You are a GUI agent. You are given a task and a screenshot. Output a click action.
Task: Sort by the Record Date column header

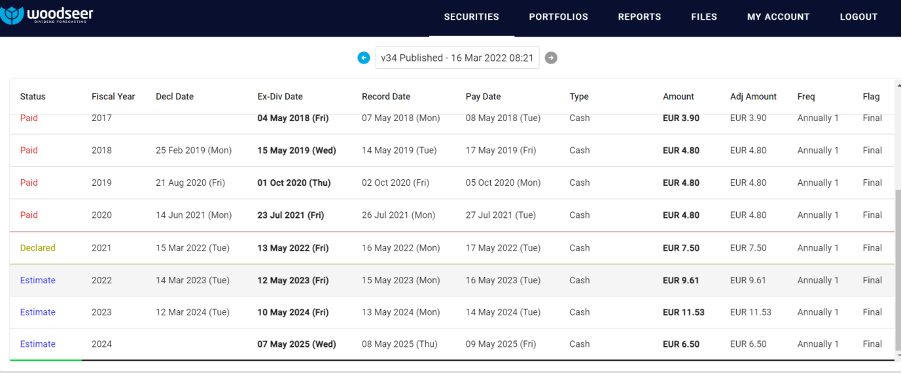pyautogui.click(x=386, y=97)
